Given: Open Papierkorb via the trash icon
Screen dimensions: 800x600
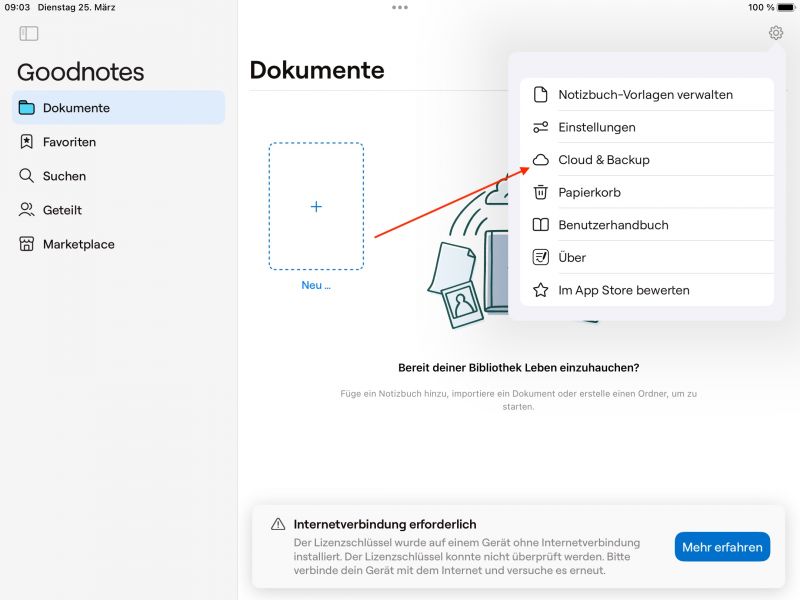Looking at the screenshot, I should 541,192.
